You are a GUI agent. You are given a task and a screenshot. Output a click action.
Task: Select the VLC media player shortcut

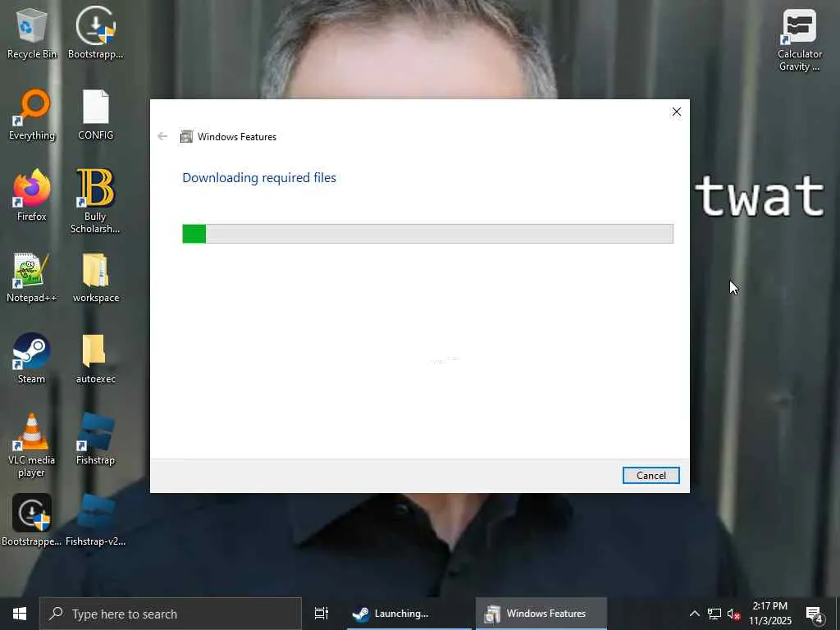point(32,445)
